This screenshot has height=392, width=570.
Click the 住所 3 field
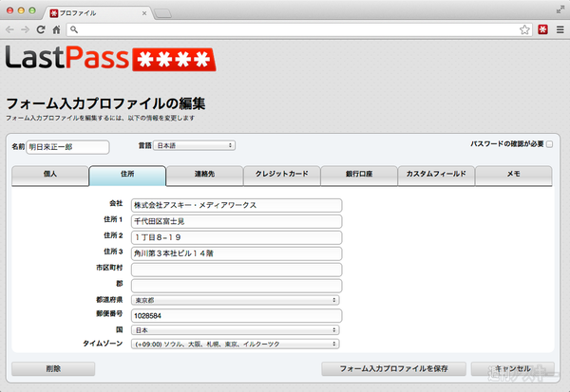[237, 253]
